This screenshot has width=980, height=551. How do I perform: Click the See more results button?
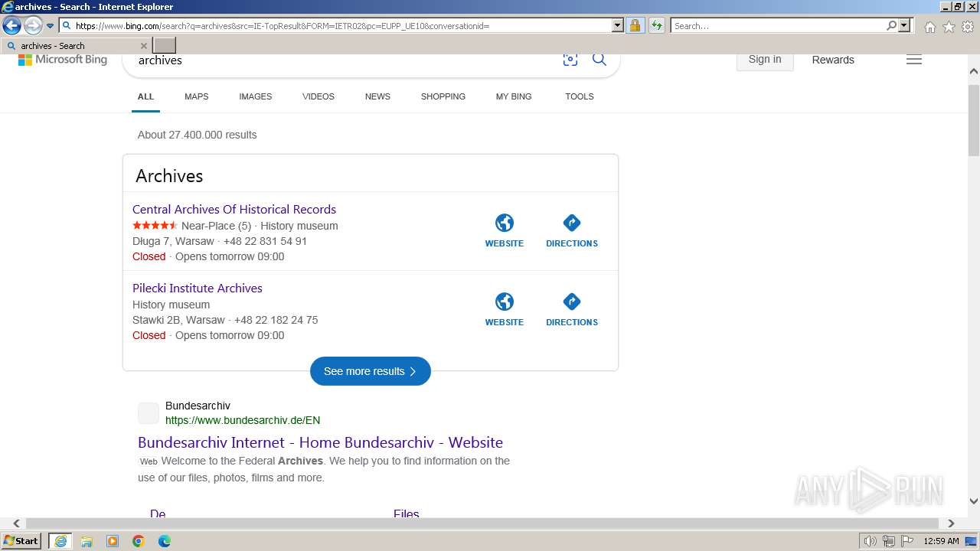[x=371, y=371]
